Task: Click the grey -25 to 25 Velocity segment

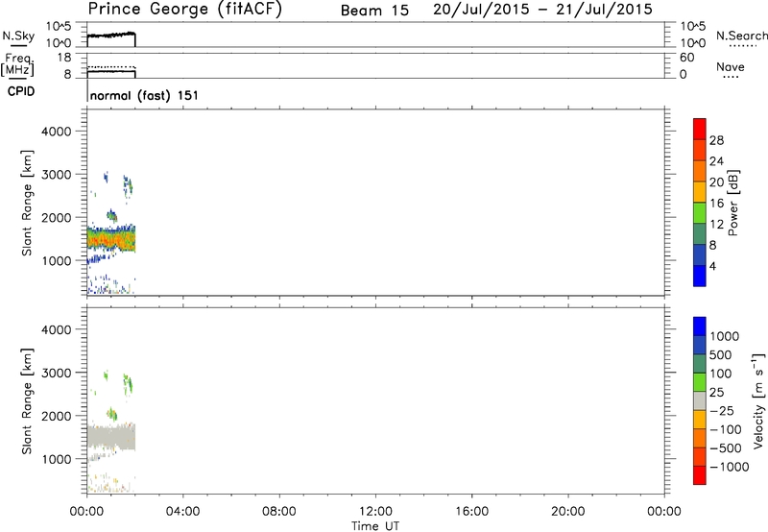Action: pos(700,400)
